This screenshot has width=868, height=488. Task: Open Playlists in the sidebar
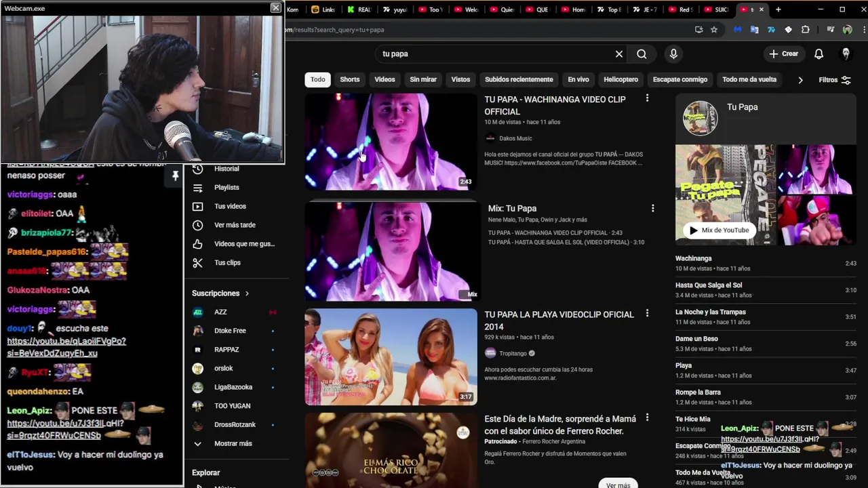pos(226,187)
